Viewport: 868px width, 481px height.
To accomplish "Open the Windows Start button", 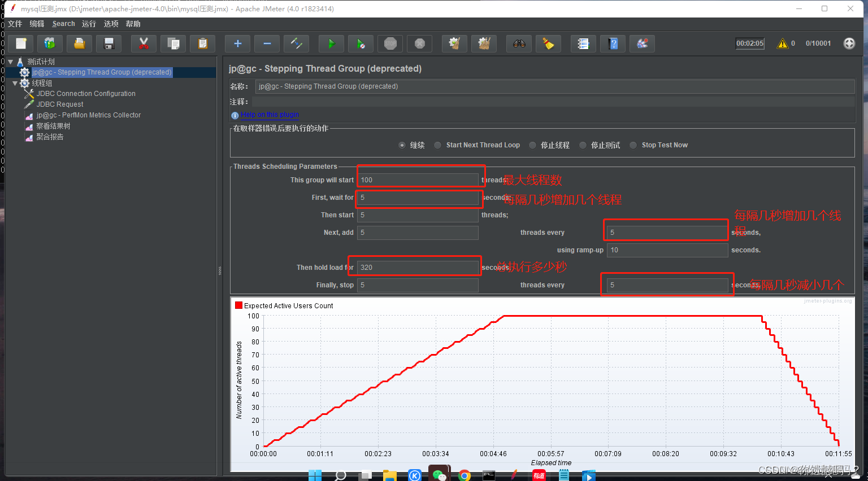I will pos(315,475).
